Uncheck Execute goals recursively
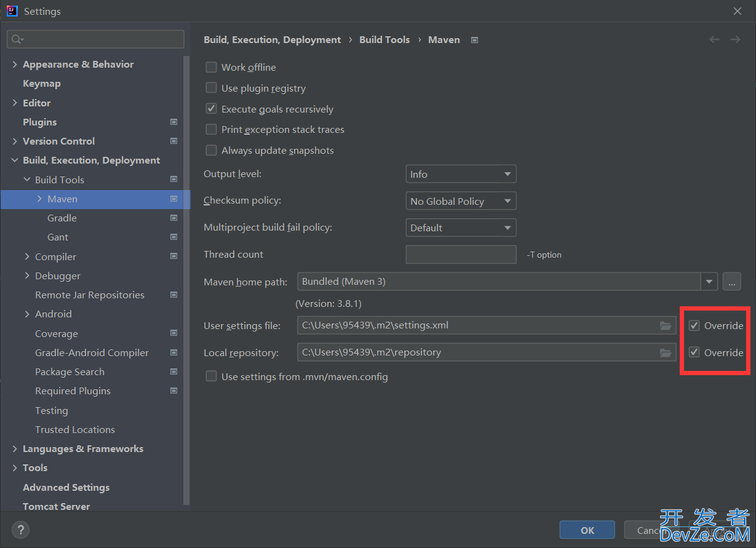Image resolution: width=756 pixels, height=548 pixels. point(211,109)
